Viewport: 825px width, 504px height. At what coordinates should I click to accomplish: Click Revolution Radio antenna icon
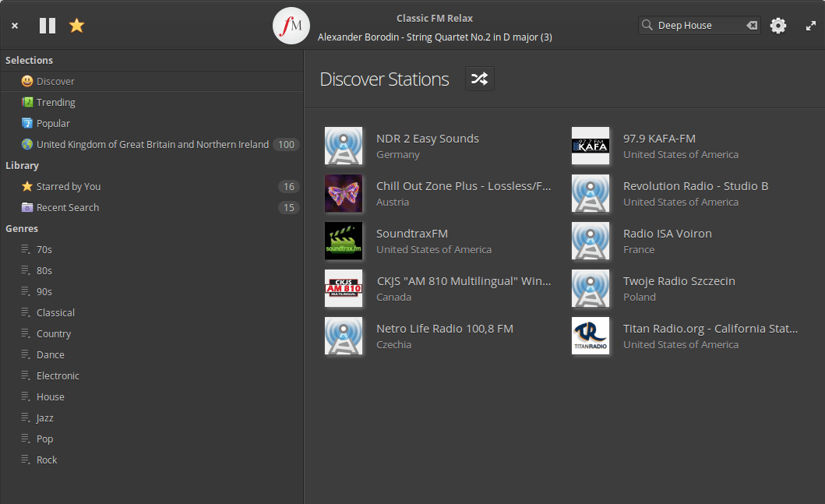pos(591,193)
